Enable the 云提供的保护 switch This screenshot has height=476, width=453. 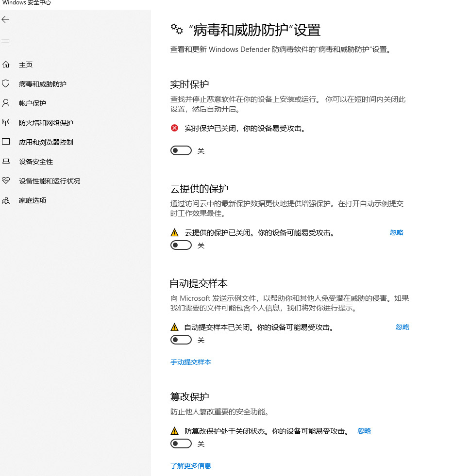181,246
